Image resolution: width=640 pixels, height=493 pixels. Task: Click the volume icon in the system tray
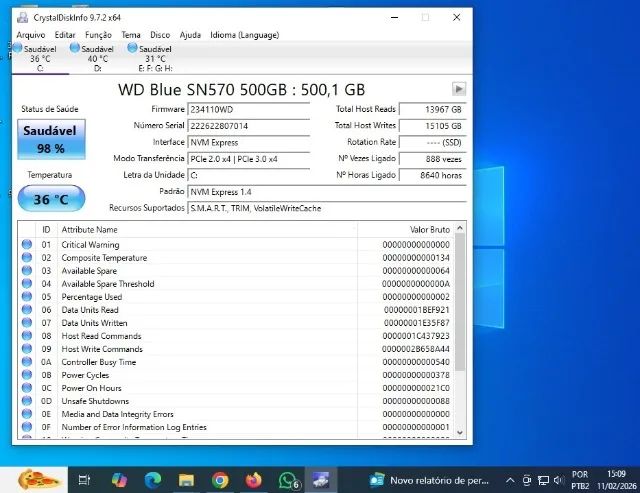[559, 480]
